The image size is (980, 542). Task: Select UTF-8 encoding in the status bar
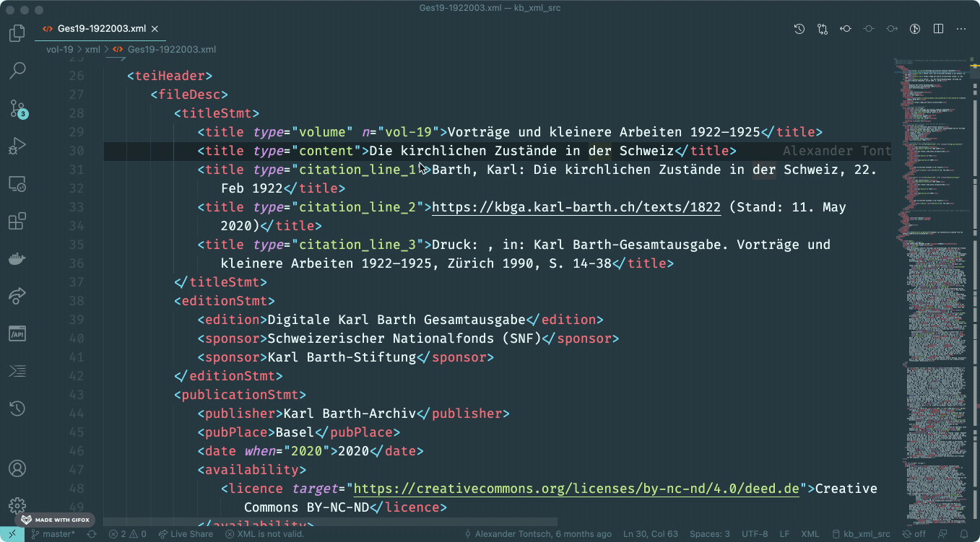[755, 534]
